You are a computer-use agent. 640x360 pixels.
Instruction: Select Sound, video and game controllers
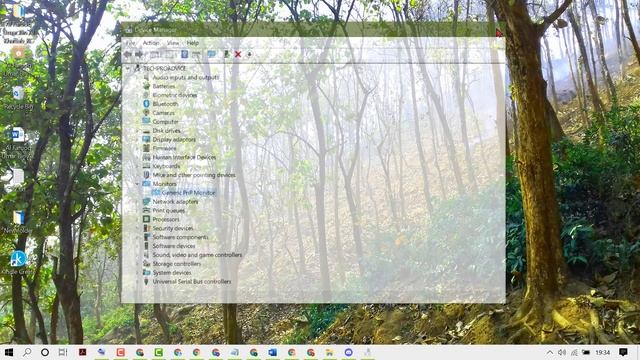coord(197,255)
